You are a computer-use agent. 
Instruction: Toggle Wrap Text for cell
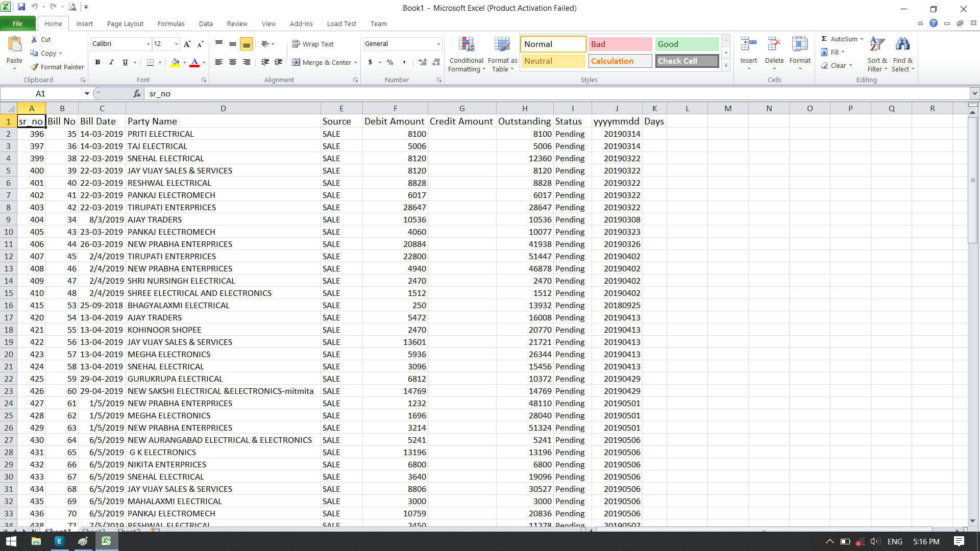312,44
